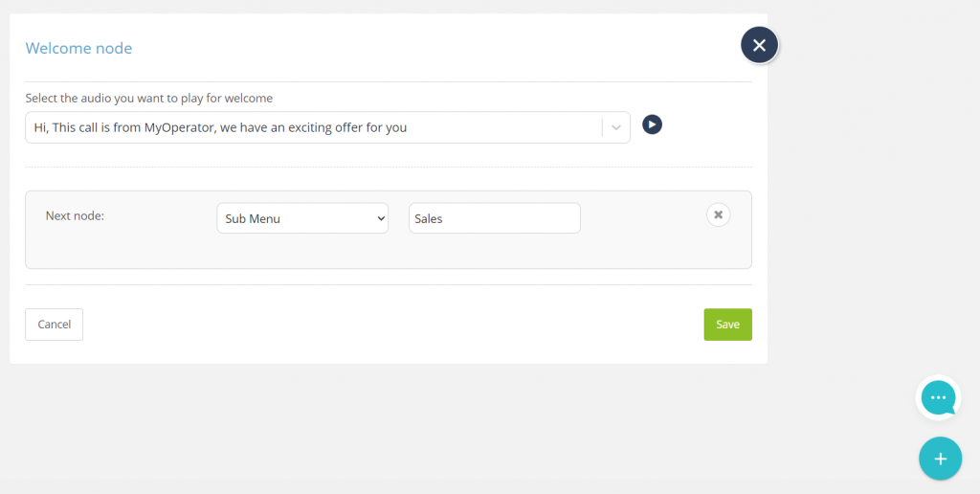Click the caret arrow of Sub Menu select
980x494 pixels.
click(381, 219)
